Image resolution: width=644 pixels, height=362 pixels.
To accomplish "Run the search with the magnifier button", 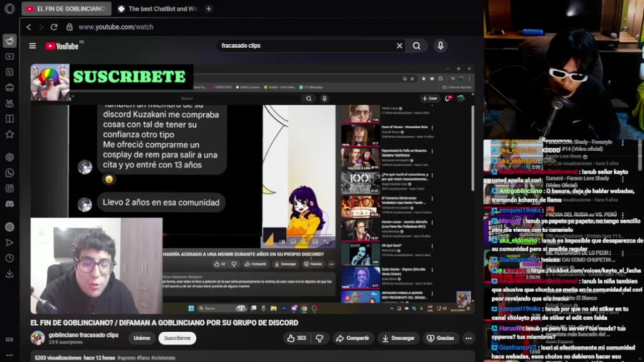I will [x=417, y=46].
